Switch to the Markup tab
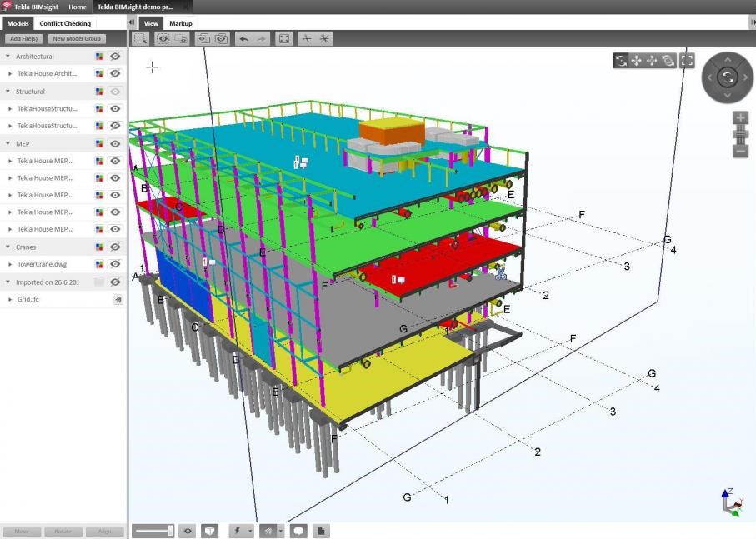 [181, 23]
